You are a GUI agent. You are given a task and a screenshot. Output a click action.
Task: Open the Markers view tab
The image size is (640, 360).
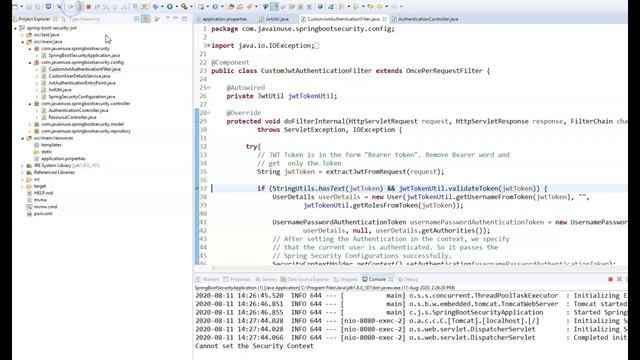pos(207,279)
